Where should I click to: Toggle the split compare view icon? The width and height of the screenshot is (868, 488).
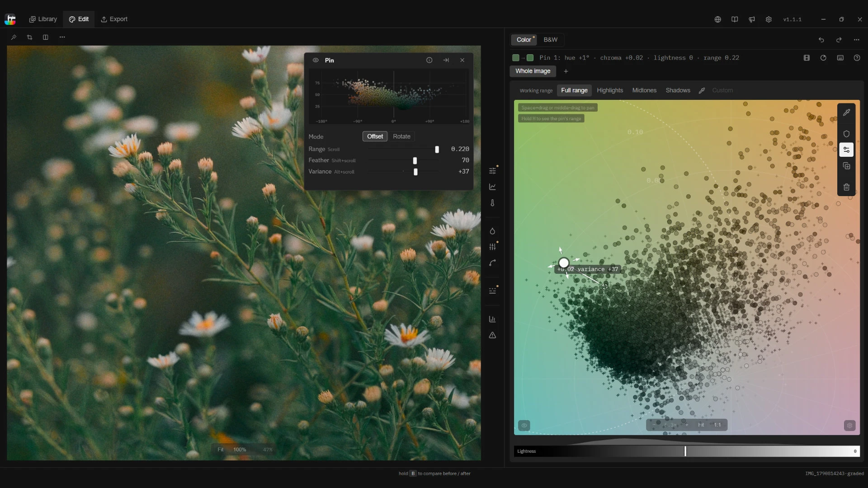click(x=46, y=37)
